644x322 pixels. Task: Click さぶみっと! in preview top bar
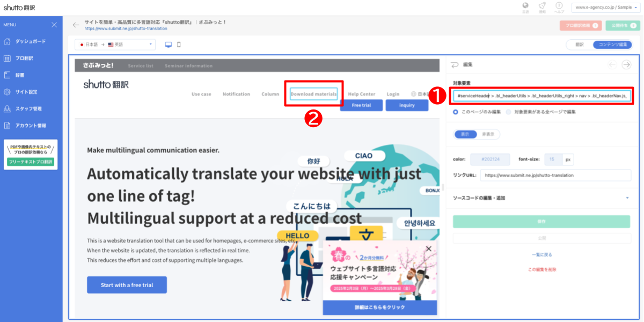pos(98,65)
